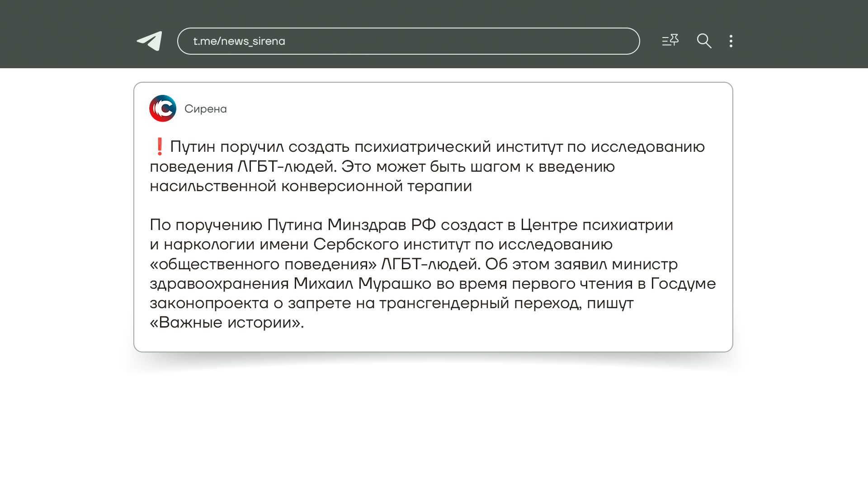This screenshot has width=868, height=488.
Task: Click the red exclamation mark emoji
Action: coord(159,146)
